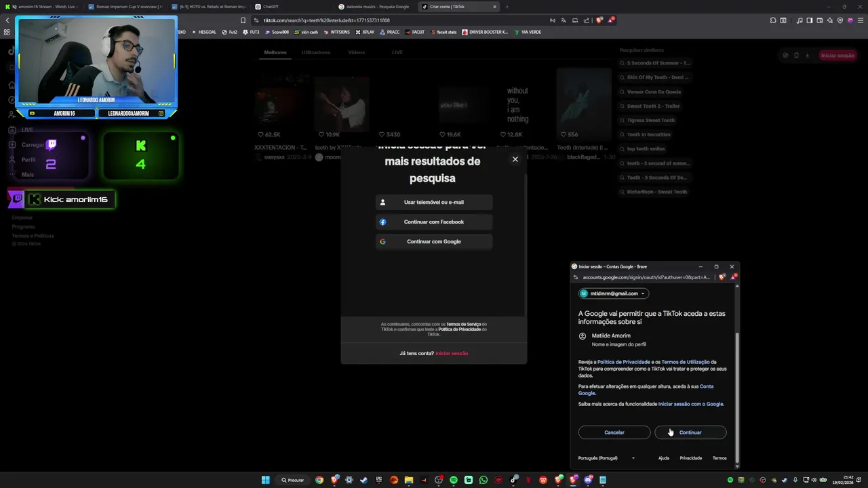Click Iniciar sessão link in the modal footer
The image size is (868, 488).
[452, 353]
